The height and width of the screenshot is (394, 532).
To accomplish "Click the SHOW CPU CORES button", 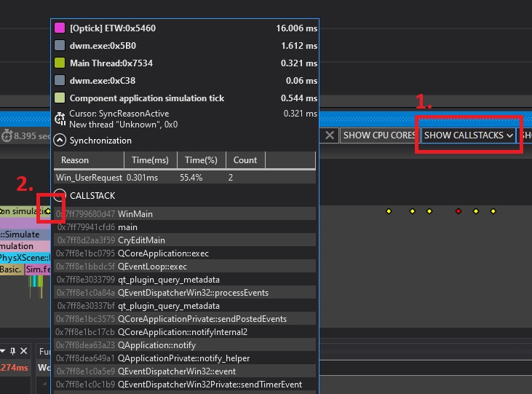I will [379, 135].
